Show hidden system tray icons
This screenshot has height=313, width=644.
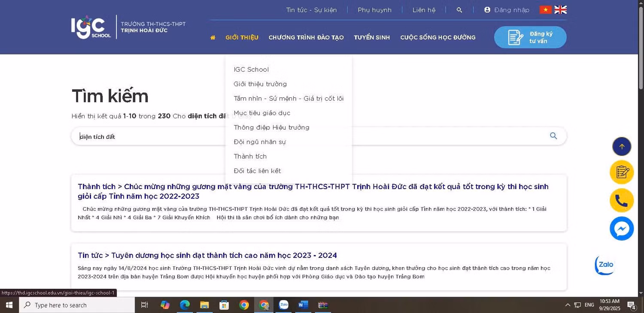[568, 305]
